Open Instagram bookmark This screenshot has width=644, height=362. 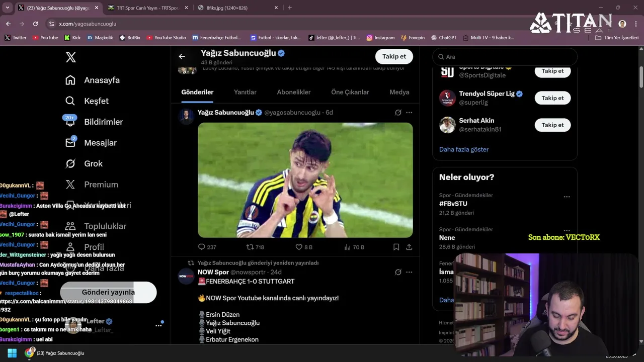[380, 38]
